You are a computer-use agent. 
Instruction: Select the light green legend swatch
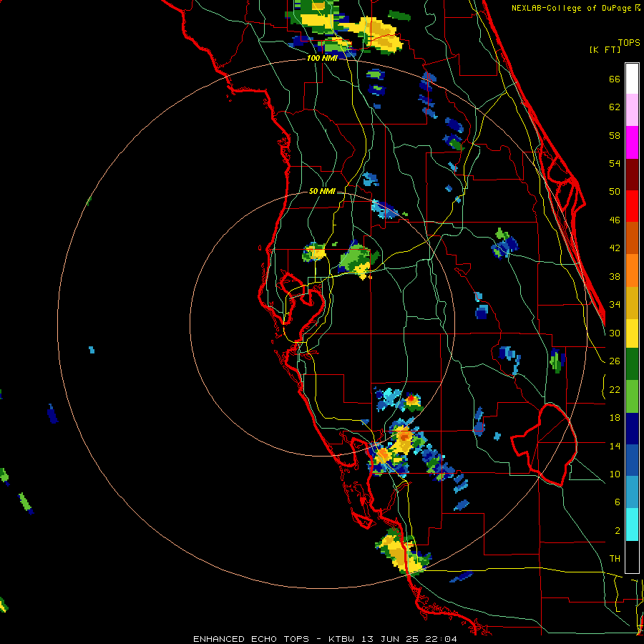[632, 396]
